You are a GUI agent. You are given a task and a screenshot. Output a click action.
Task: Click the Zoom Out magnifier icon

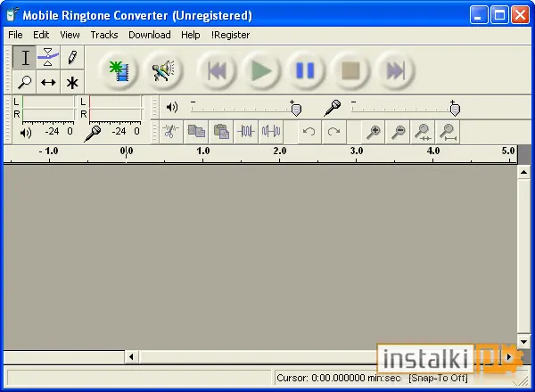399,131
